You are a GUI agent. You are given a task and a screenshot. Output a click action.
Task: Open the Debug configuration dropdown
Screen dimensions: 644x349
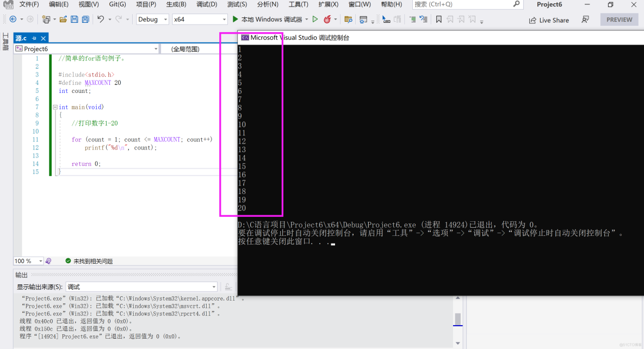[152, 19]
